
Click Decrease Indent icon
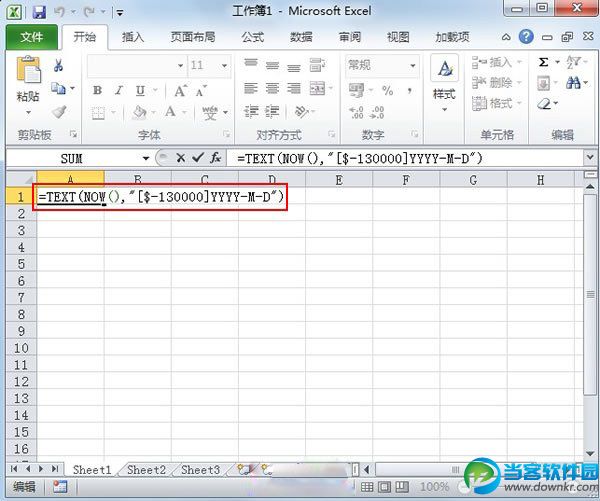251,112
